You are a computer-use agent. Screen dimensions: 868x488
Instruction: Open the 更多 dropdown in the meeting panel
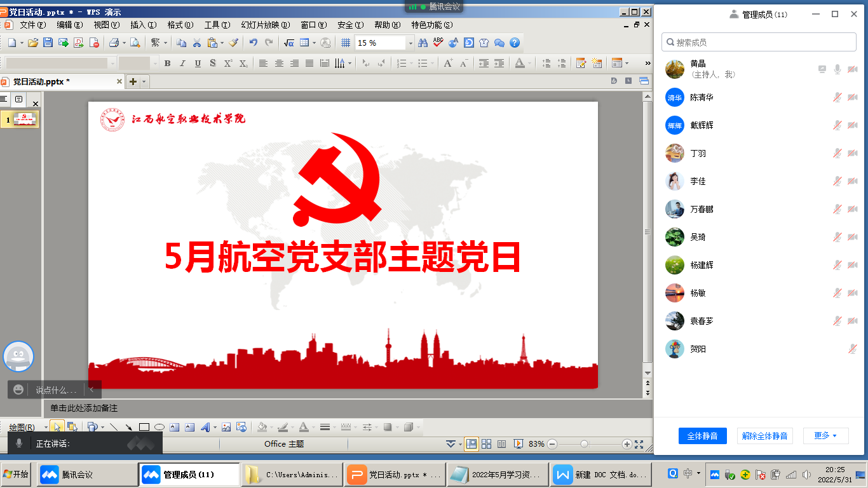(826, 436)
